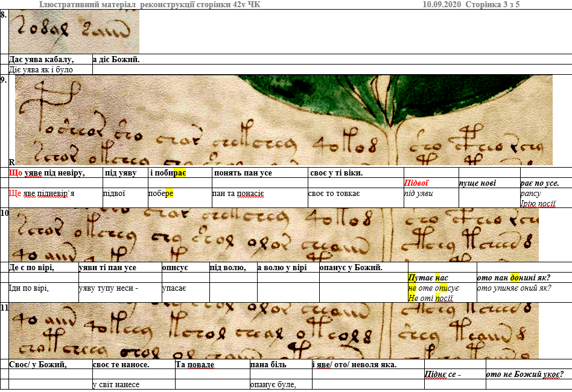The image size is (572, 392).
Task: Select the highlighted cell 'побере'
Action: click(180, 198)
